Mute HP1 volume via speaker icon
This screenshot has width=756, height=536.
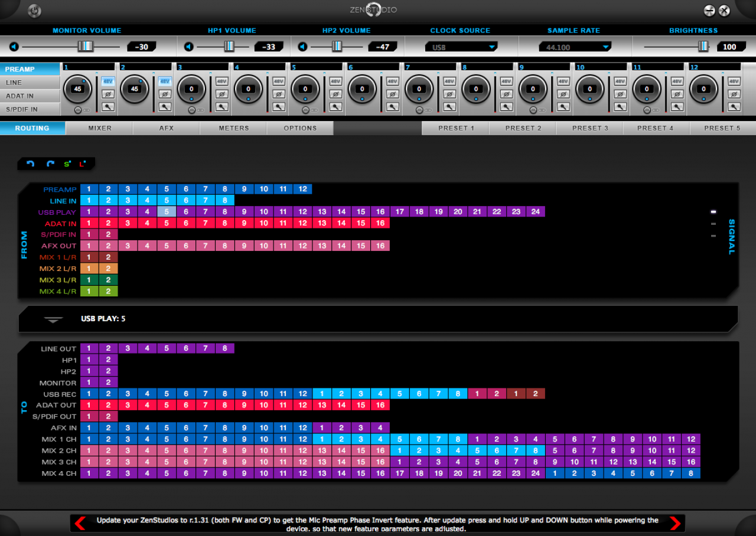189,47
